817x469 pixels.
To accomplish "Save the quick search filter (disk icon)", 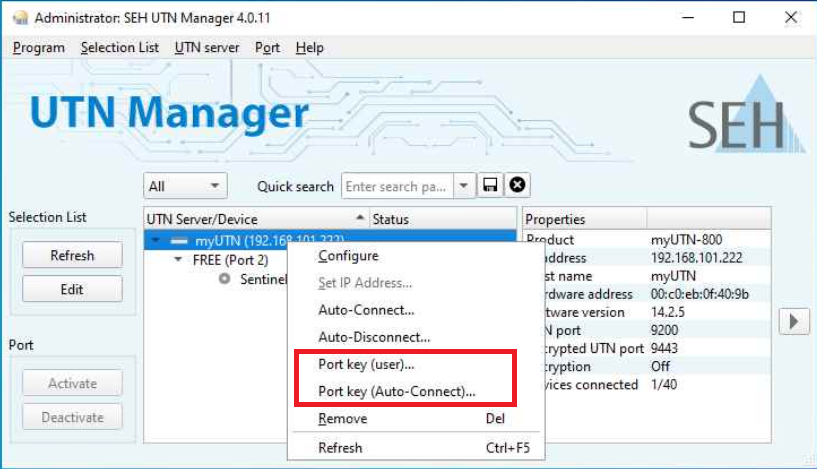I will click(x=490, y=185).
